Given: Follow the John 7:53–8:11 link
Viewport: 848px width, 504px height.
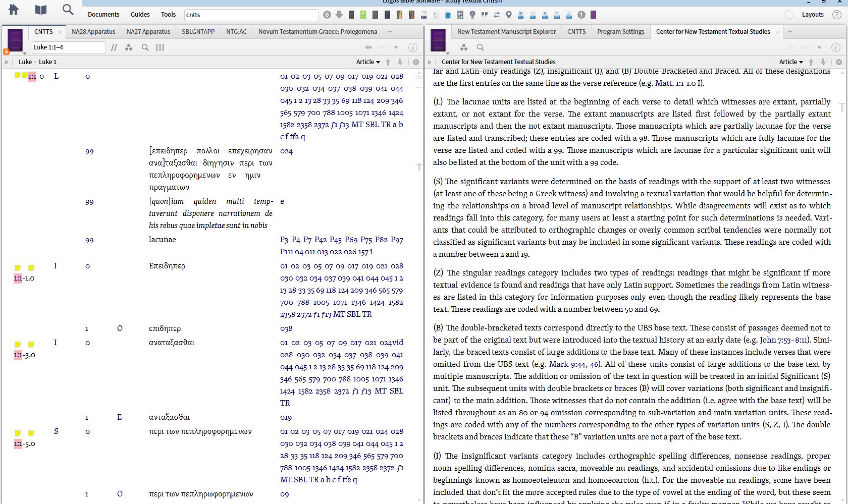Looking at the screenshot, I should coord(783,340).
